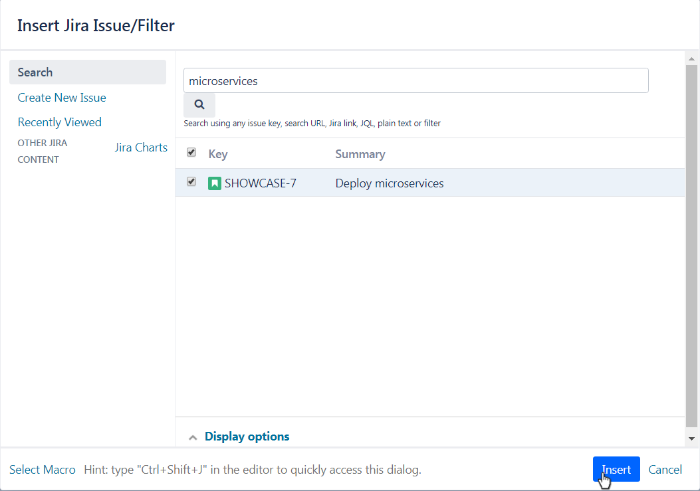Open Jira Charts option
The width and height of the screenshot is (700, 491).
pyautogui.click(x=141, y=147)
